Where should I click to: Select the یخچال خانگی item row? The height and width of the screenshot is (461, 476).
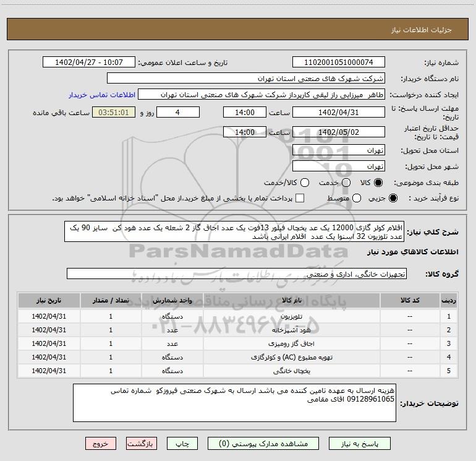click(x=238, y=371)
